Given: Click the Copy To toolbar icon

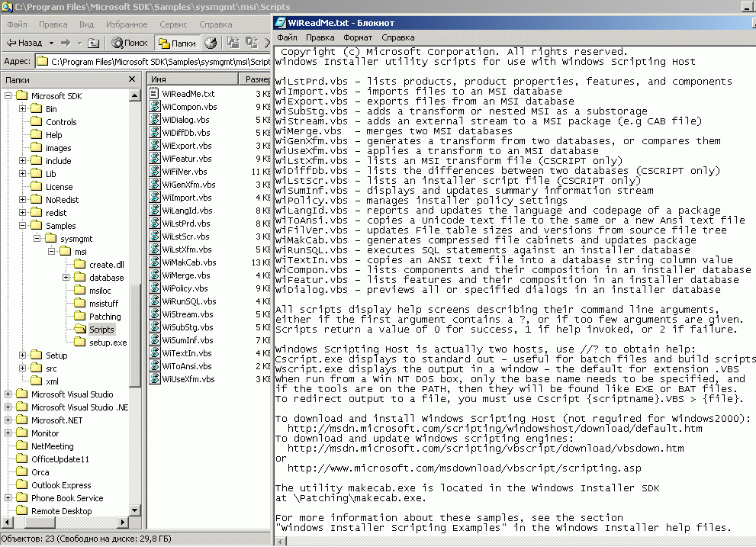Looking at the screenshot, I should coord(252,43).
